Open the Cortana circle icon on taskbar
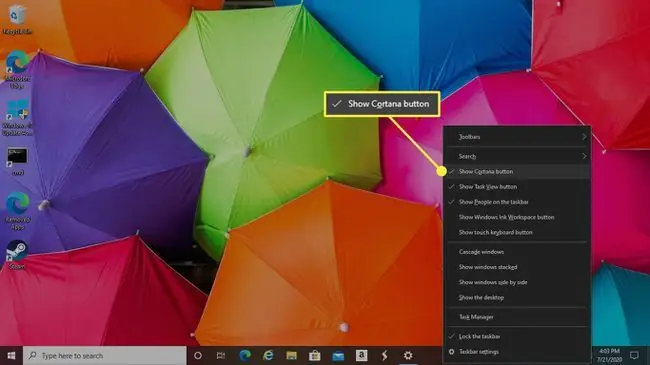Screen dimensions: 650x365 tap(198, 355)
